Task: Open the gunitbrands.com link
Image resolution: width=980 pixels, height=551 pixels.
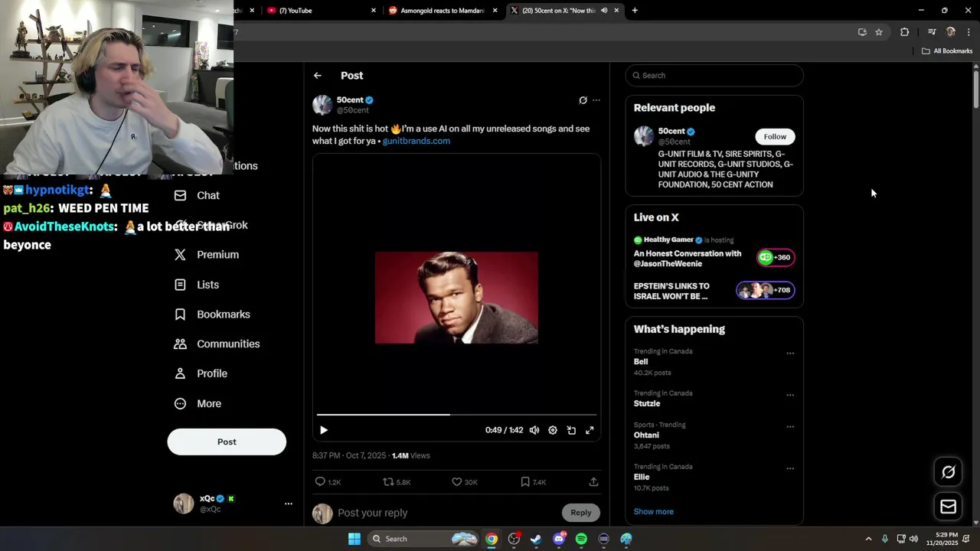Action: pyautogui.click(x=416, y=141)
